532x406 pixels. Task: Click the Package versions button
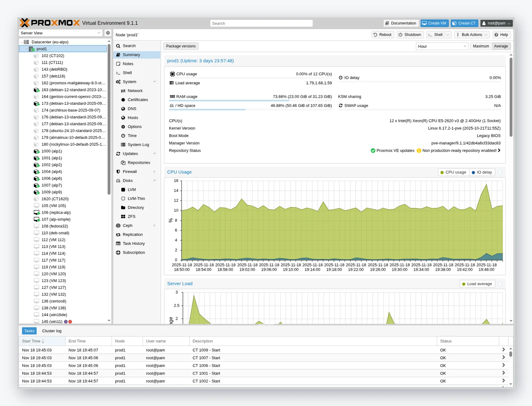[181, 46]
